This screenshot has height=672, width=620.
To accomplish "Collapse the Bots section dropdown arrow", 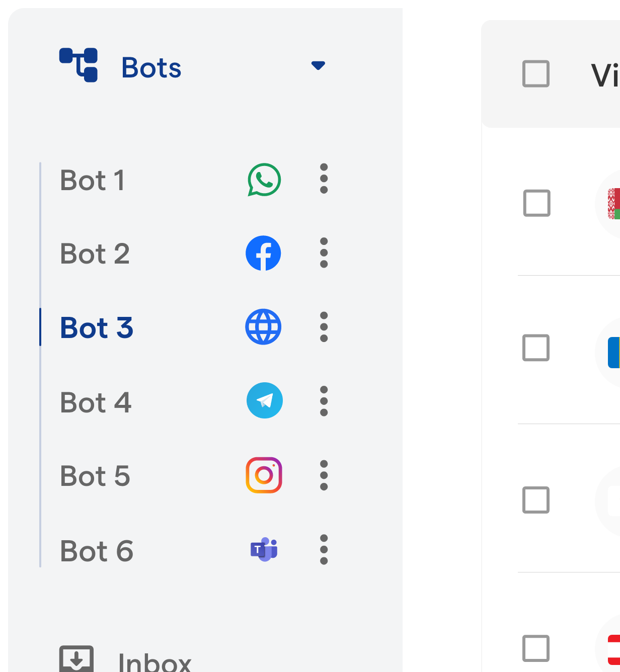I will pos(318,65).
